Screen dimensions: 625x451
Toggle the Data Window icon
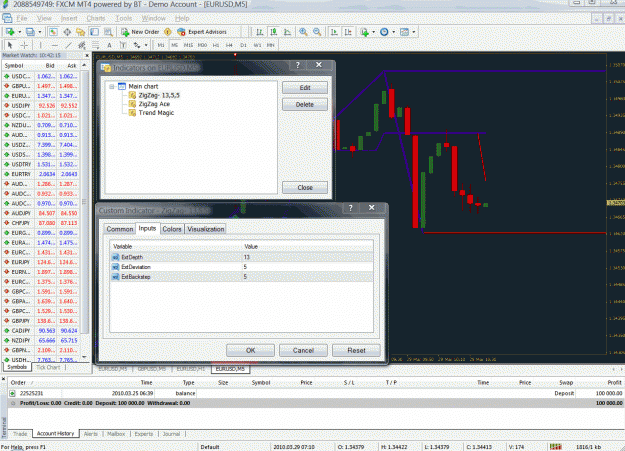coord(67,32)
